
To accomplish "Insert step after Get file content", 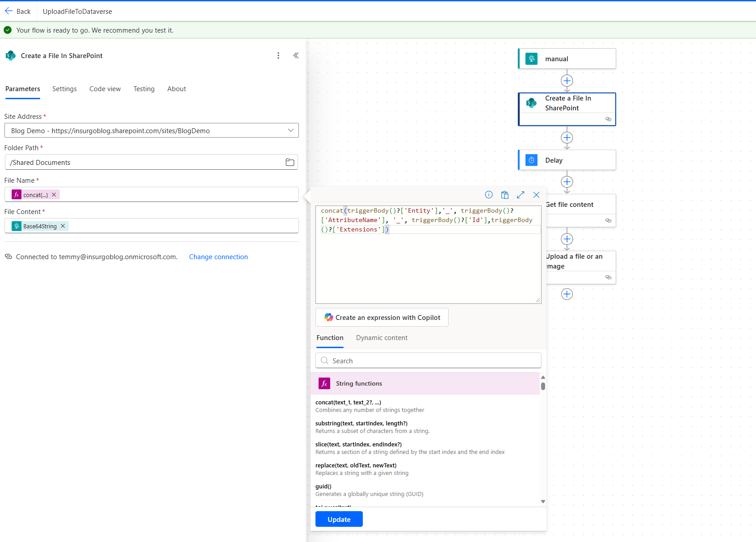I will (x=567, y=239).
